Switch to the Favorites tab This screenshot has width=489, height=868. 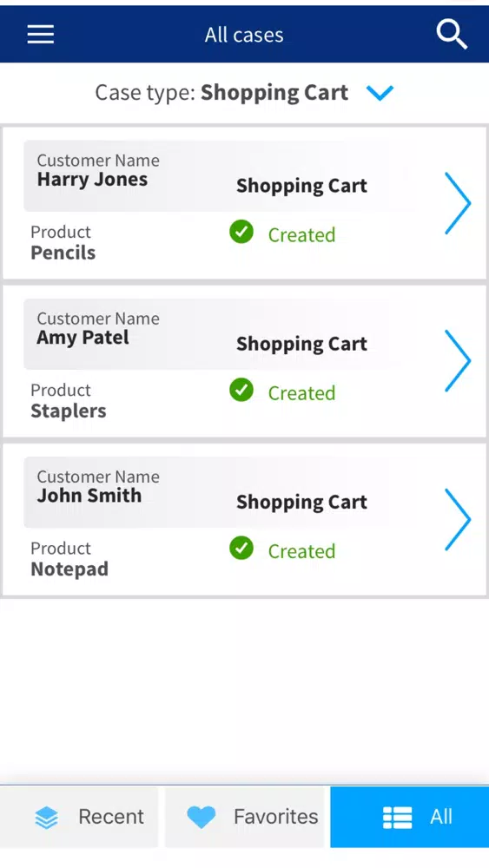point(245,817)
